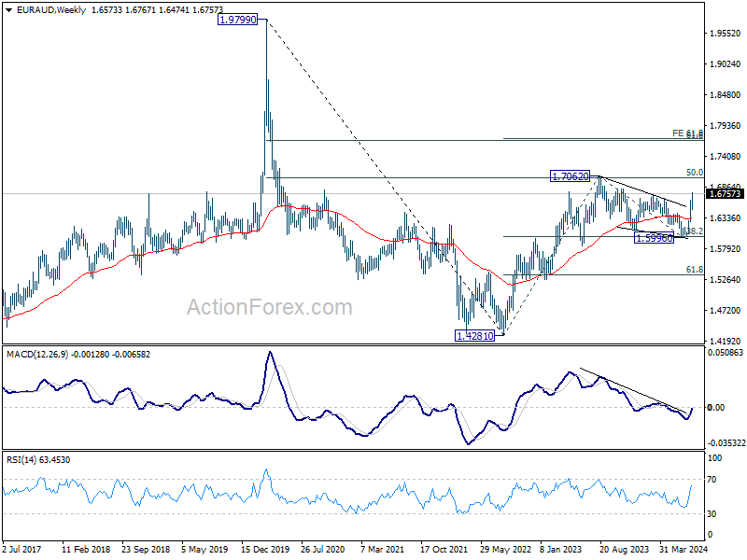Image resolution: width=747 pixels, height=560 pixels.
Task: Click the -0.035322 MACD scale value
Action: pos(726,442)
